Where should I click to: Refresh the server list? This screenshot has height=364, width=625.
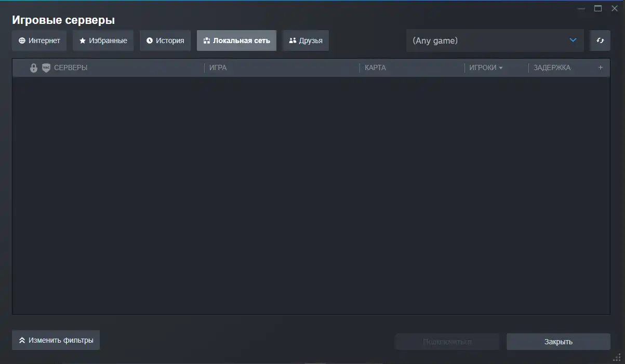(600, 41)
